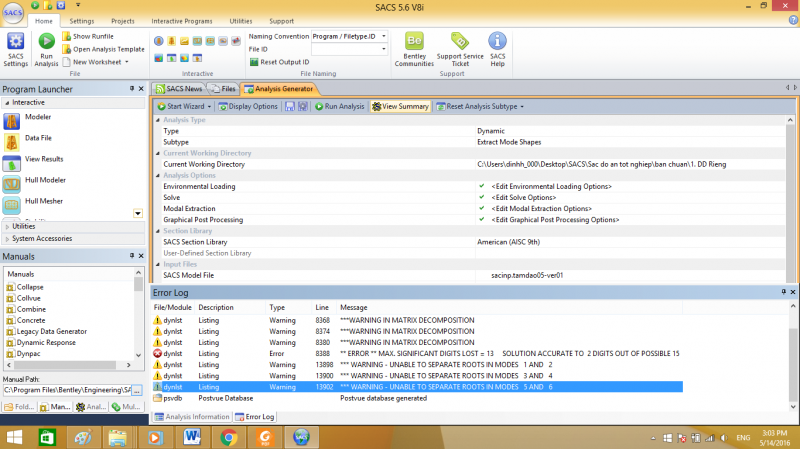Collapse the Section Library section

tap(158, 231)
